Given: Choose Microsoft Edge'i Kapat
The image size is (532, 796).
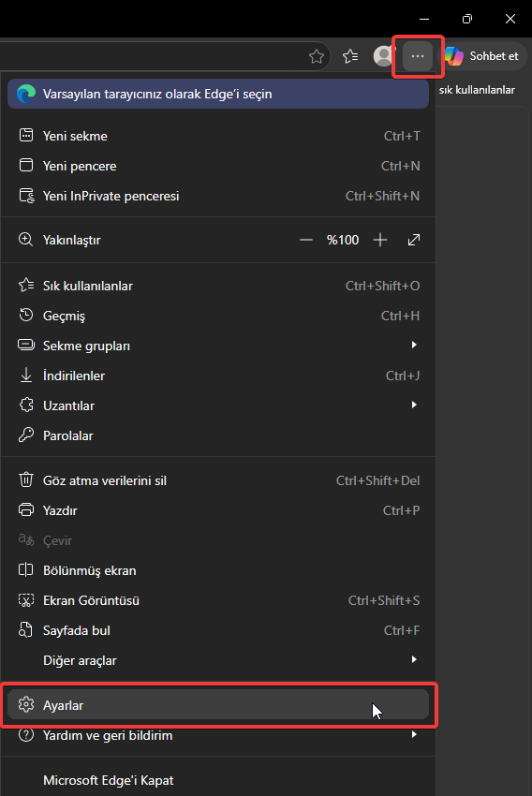Looking at the screenshot, I should click(218, 780).
